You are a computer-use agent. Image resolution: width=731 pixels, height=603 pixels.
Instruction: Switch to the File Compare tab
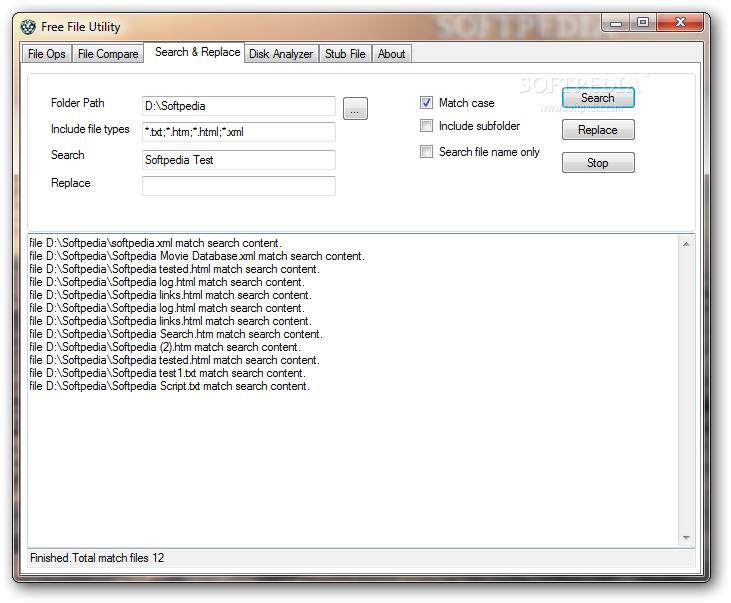click(x=108, y=54)
